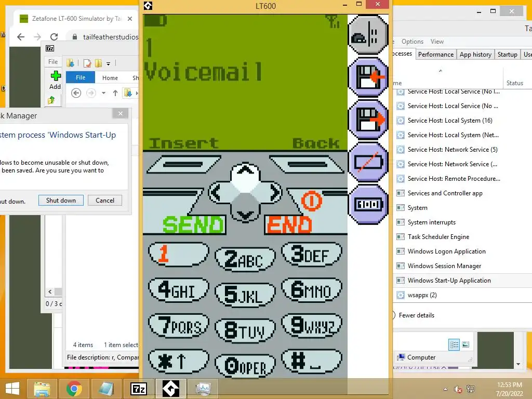Click Shut down in the Task Manager dialog

point(61,201)
